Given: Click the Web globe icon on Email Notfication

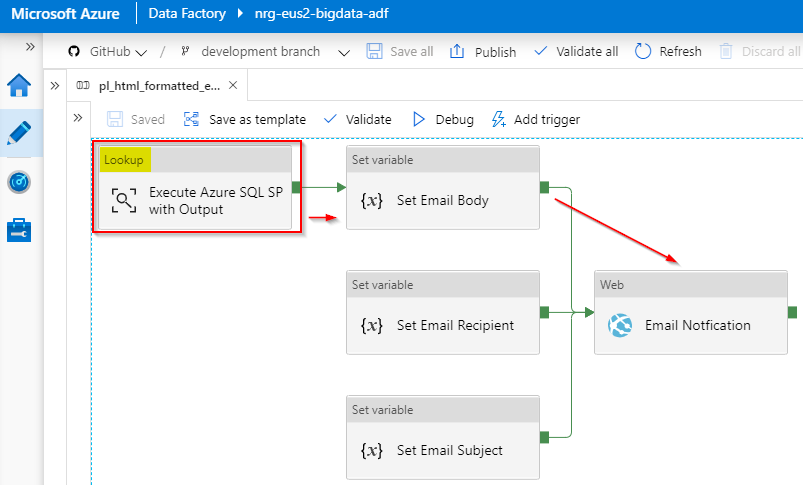Looking at the screenshot, I should (x=620, y=325).
